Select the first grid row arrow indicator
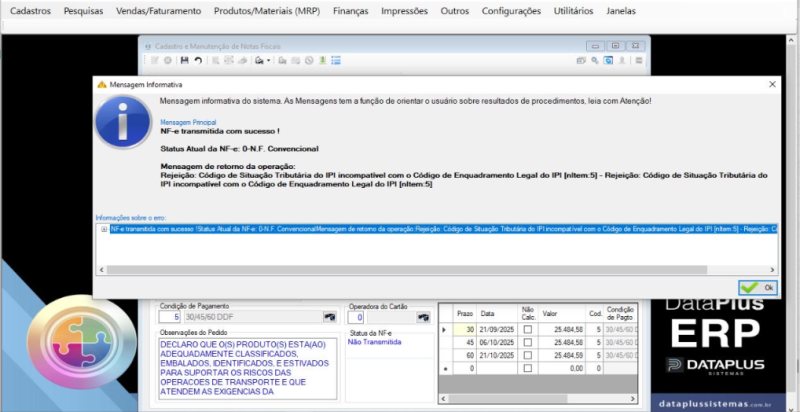The image size is (800, 412). 444,329
